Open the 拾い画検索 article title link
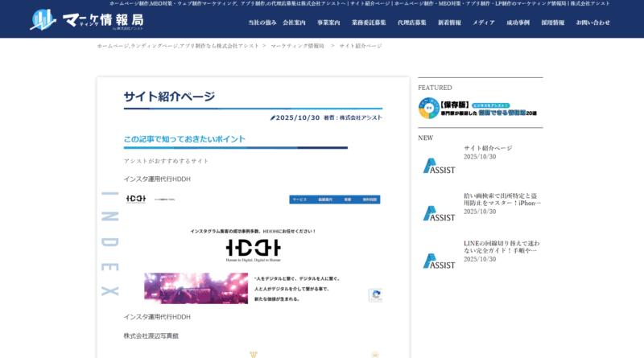The width and height of the screenshot is (644, 358). point(502,199)
